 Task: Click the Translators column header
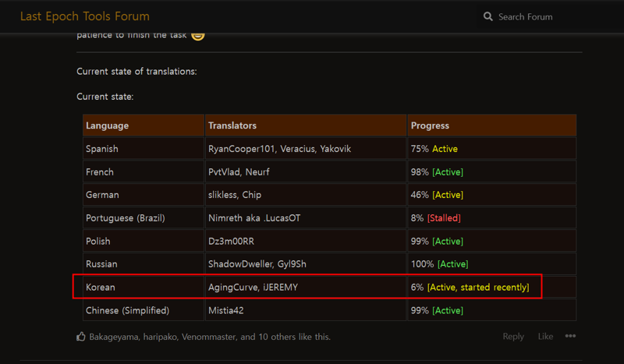(x=232, y=125)
